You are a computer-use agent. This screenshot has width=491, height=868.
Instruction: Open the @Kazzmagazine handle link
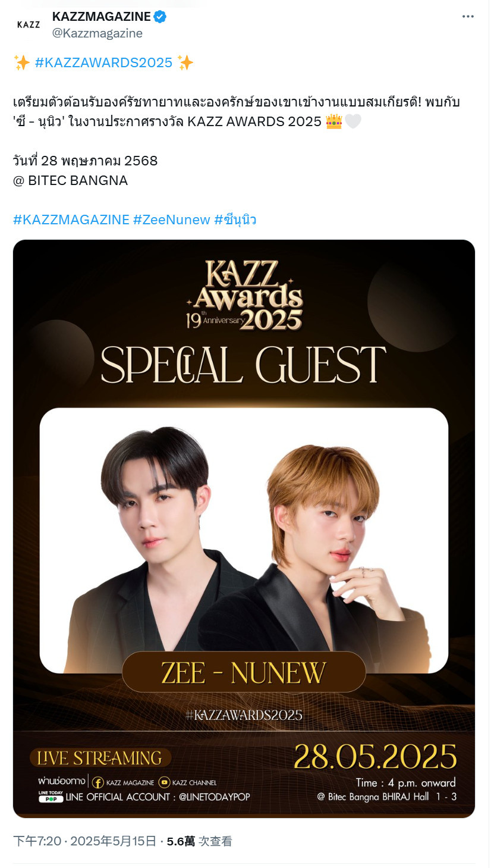click(x=97, y=33)
